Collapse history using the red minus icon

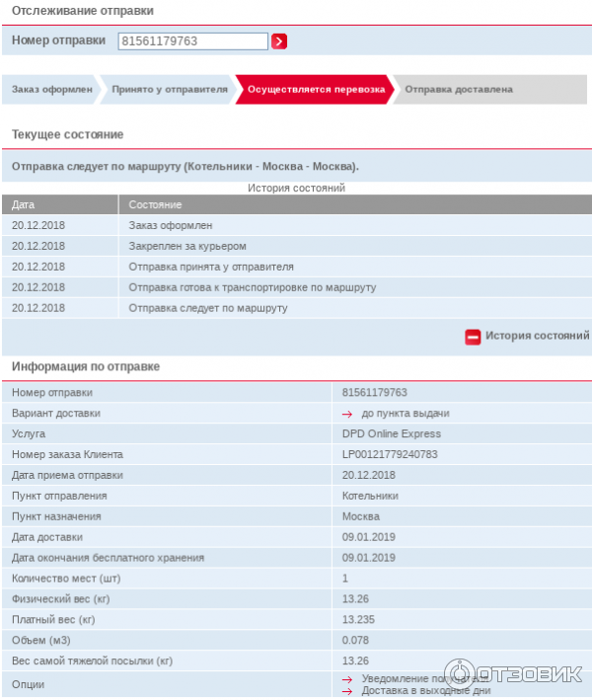pyautogui.click(x=473, y=337)
